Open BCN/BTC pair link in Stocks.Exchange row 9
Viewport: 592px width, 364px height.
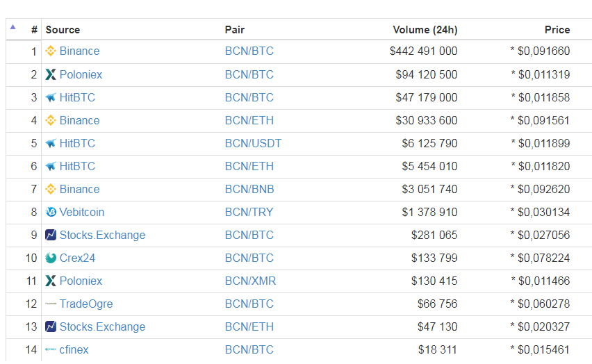click(249, 235)
